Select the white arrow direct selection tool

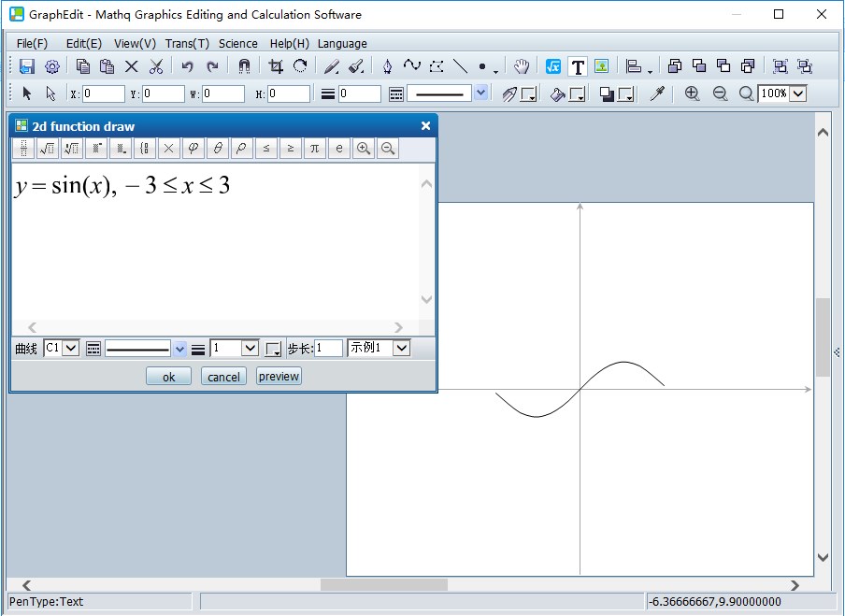point(50,93)
